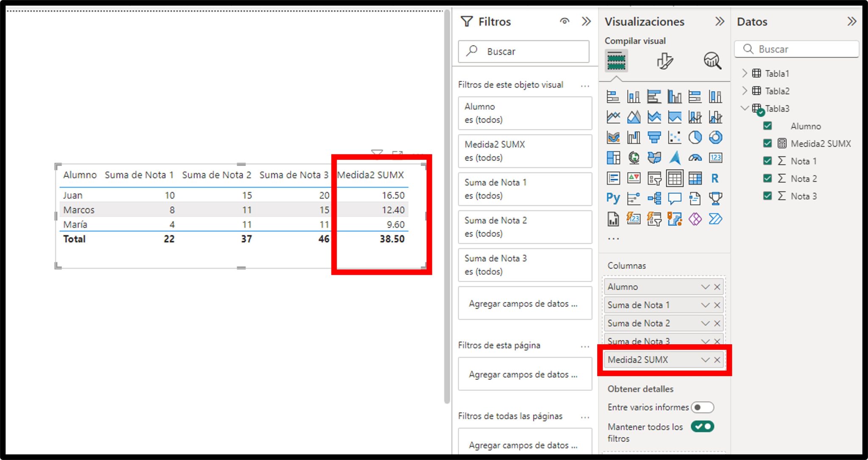Expand the Tabla1 tree item

pos(745,73)
